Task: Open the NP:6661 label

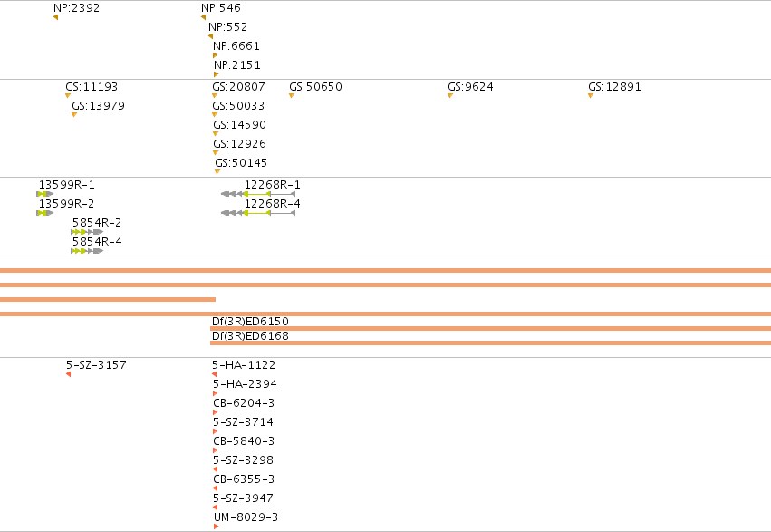Action: point(236,45)
